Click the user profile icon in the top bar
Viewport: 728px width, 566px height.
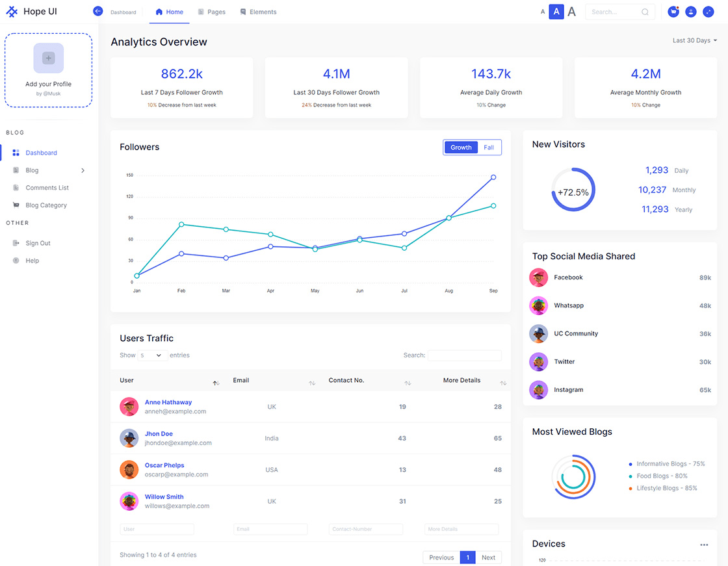(x=691, y=12)
